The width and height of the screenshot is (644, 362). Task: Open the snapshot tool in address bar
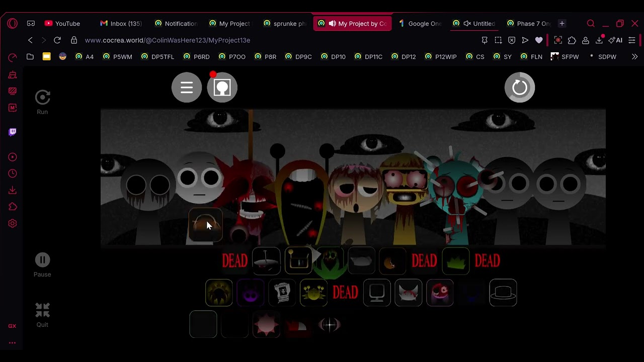498,40
